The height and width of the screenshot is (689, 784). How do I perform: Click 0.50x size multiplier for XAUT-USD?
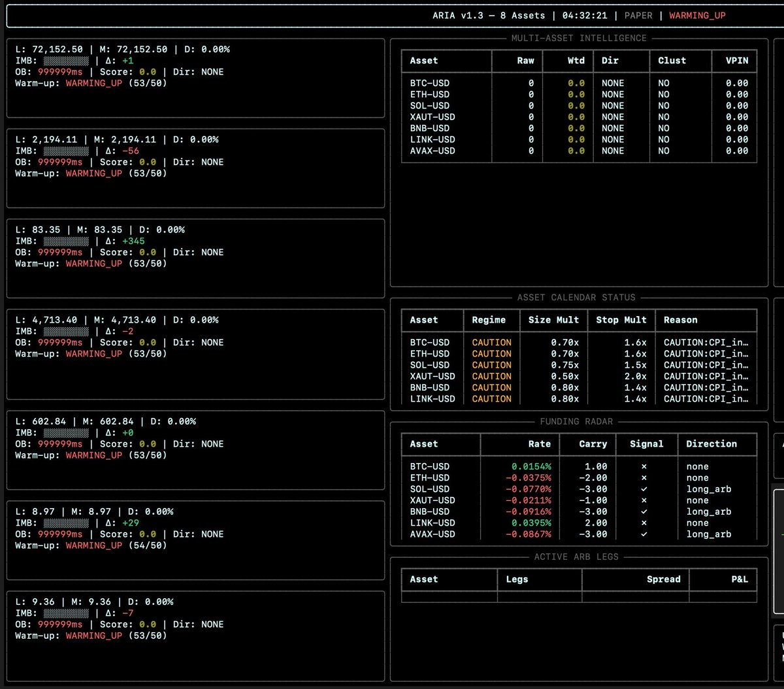pyautogui.click(x=564, y=376)
